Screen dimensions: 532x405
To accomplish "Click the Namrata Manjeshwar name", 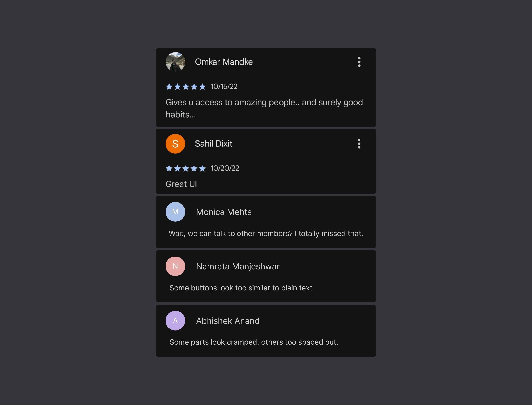I will 238,266.
